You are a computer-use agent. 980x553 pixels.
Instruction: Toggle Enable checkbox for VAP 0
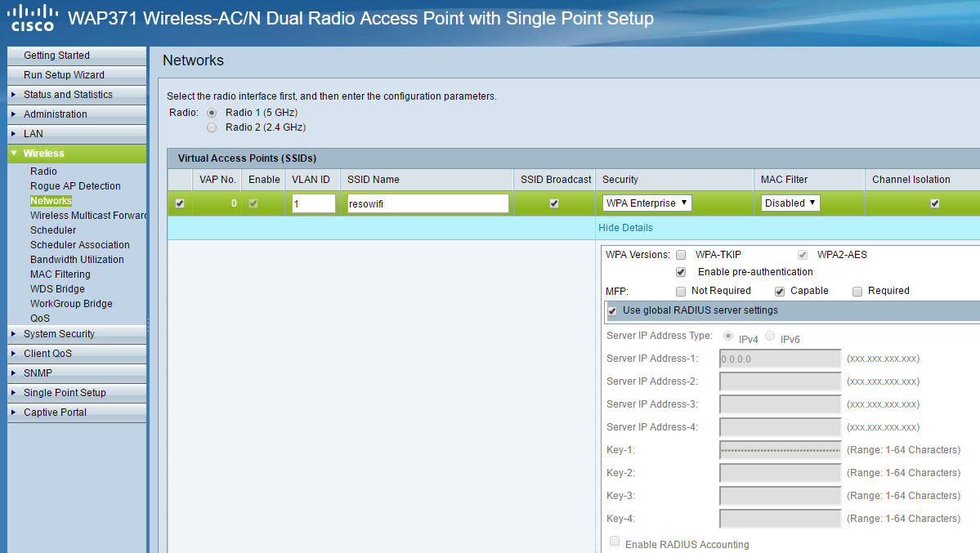point(253,203)
